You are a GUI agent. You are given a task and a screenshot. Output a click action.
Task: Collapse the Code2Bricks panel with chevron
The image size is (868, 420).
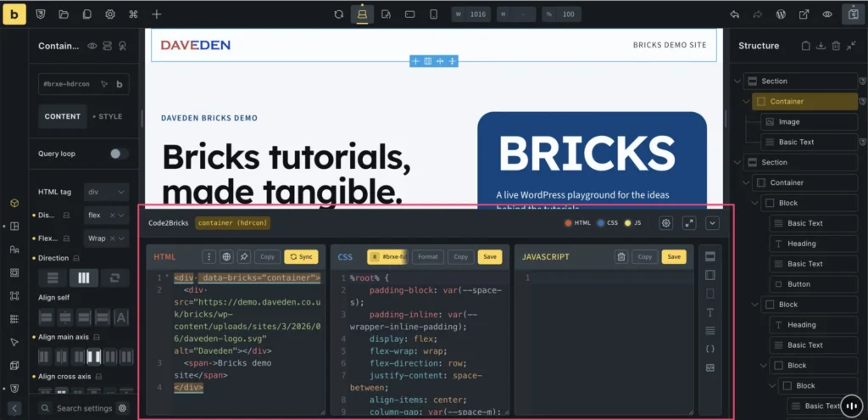pyautogui.click(x=712, y=223)
